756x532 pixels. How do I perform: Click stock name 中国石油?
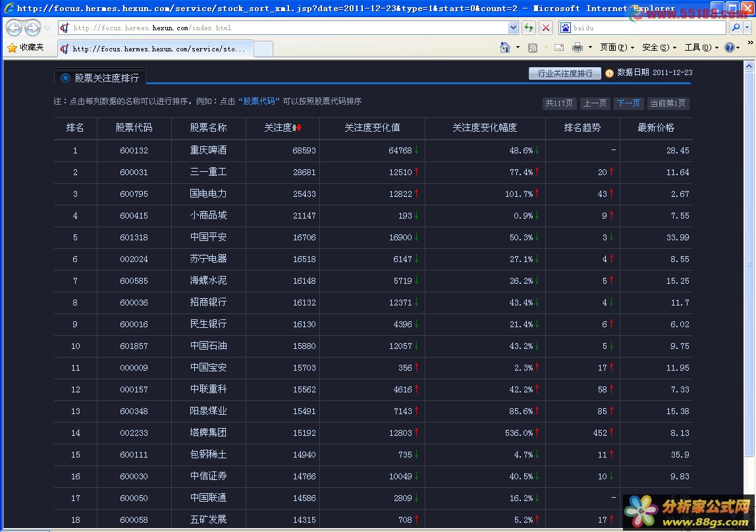click(x=208, y=346)
